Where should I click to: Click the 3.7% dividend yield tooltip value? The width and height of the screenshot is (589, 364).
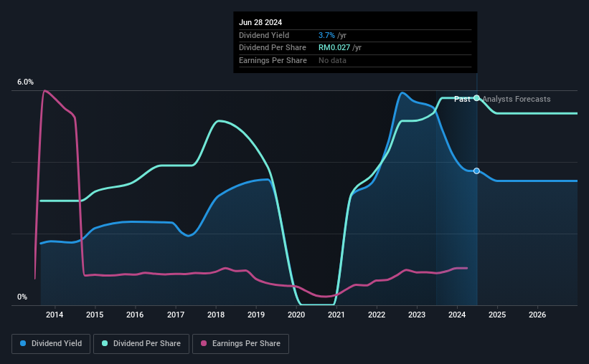pyautogui.click(x=326, y=35)
